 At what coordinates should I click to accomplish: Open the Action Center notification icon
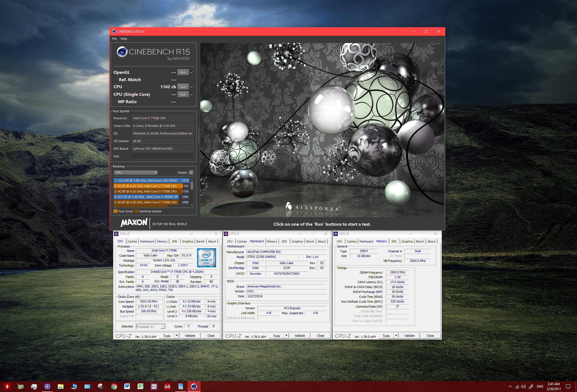click(x=568, y=387)
